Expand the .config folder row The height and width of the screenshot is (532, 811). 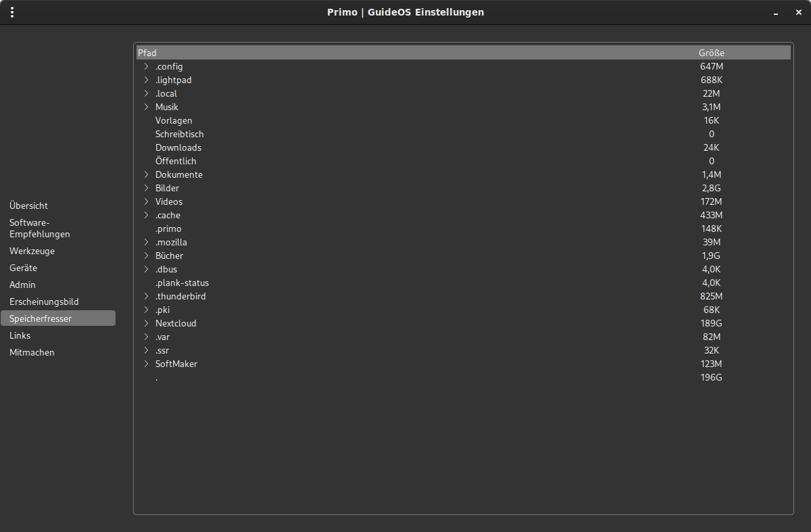(146, 66)
